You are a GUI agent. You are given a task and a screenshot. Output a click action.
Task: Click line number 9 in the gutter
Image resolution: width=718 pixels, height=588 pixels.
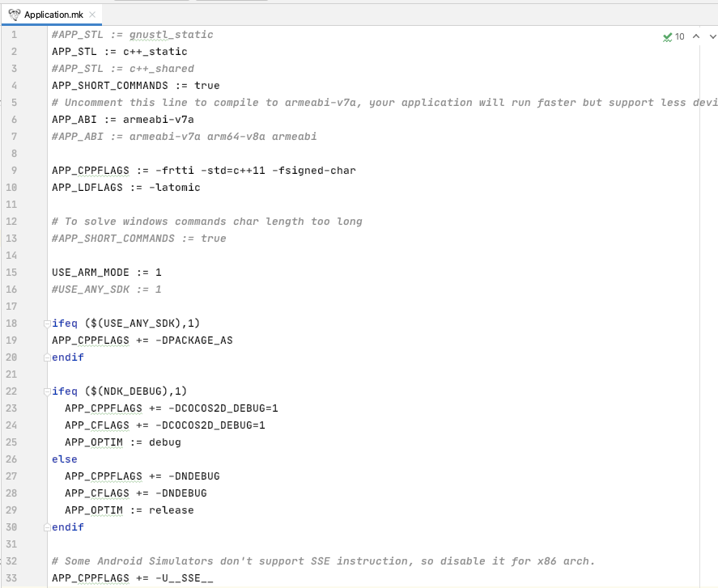point(14,171)
